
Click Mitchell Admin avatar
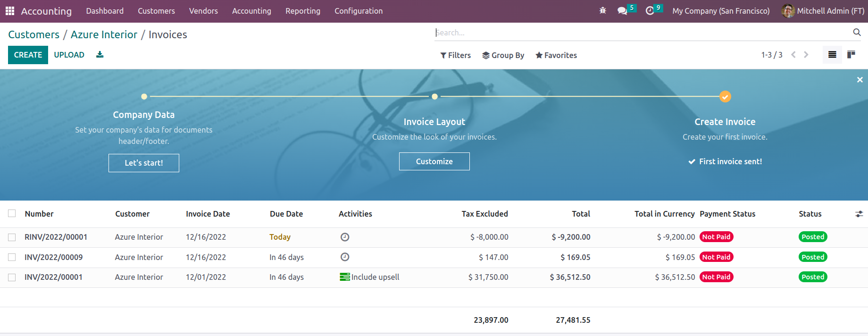788,11
